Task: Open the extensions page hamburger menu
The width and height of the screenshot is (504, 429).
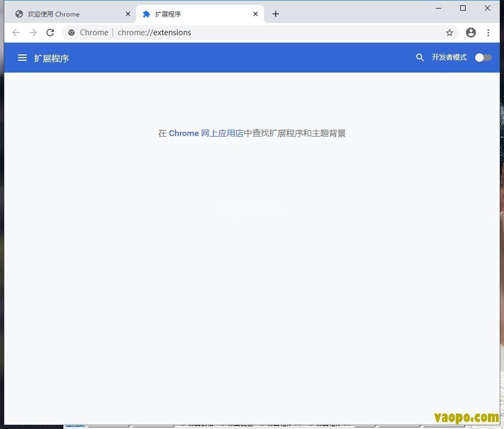Action: (22, 58)
